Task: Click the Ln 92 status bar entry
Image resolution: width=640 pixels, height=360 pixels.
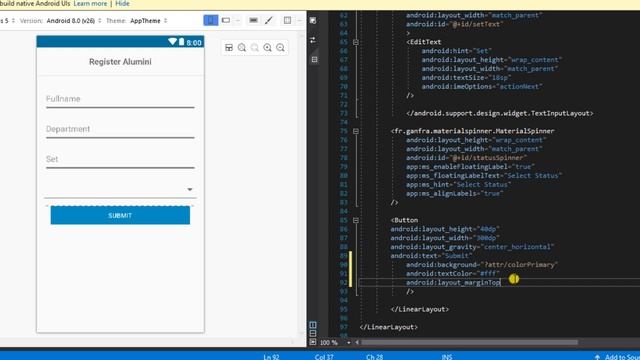Action: coord(271,357)
